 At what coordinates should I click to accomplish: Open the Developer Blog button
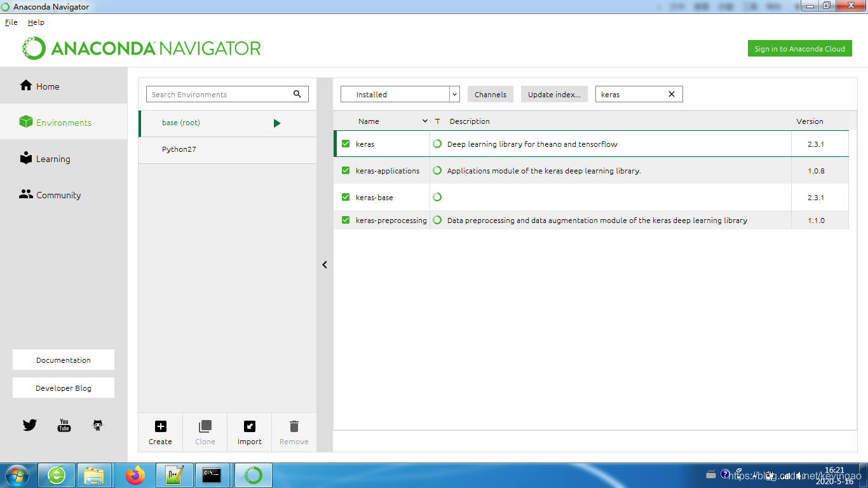coord(64,388)
